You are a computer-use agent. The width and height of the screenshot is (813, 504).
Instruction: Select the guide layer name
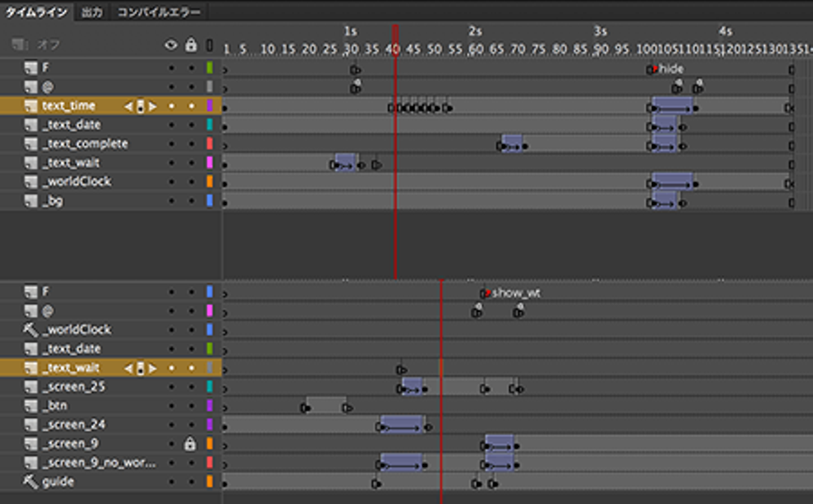[58, 482]
